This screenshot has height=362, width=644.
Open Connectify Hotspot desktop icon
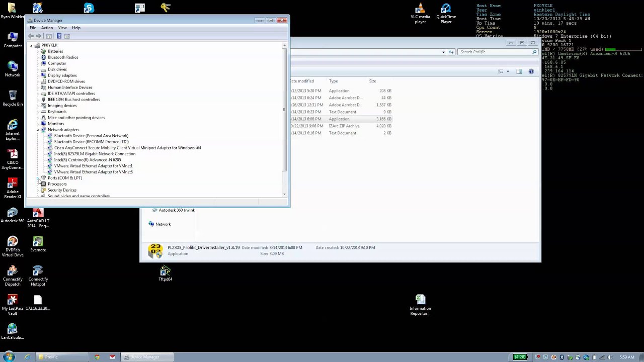(38, 275)
